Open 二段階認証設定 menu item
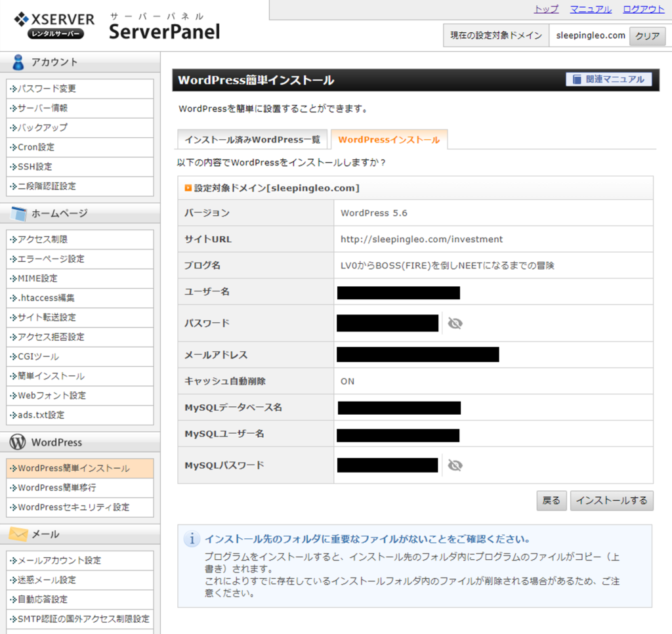 click(x=80, y=186)
